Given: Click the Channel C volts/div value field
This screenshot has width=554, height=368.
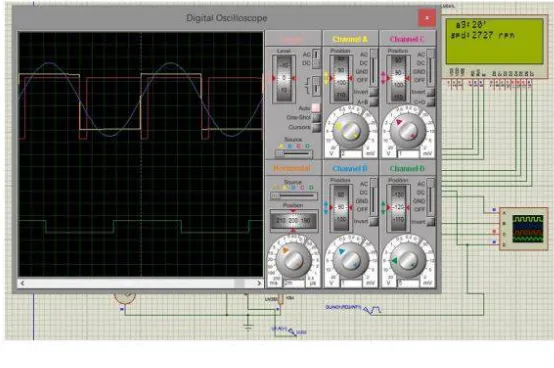Looking at the screenshot, I should pos(408,154).
